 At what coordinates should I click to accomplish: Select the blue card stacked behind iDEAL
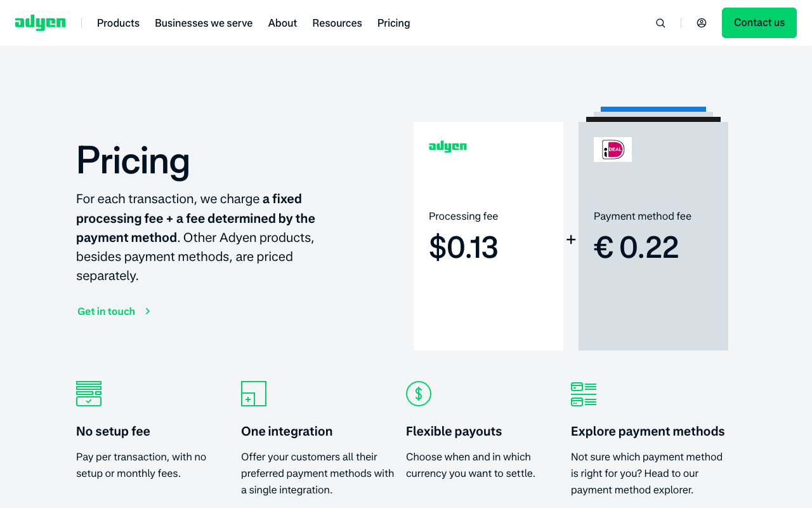653,109
